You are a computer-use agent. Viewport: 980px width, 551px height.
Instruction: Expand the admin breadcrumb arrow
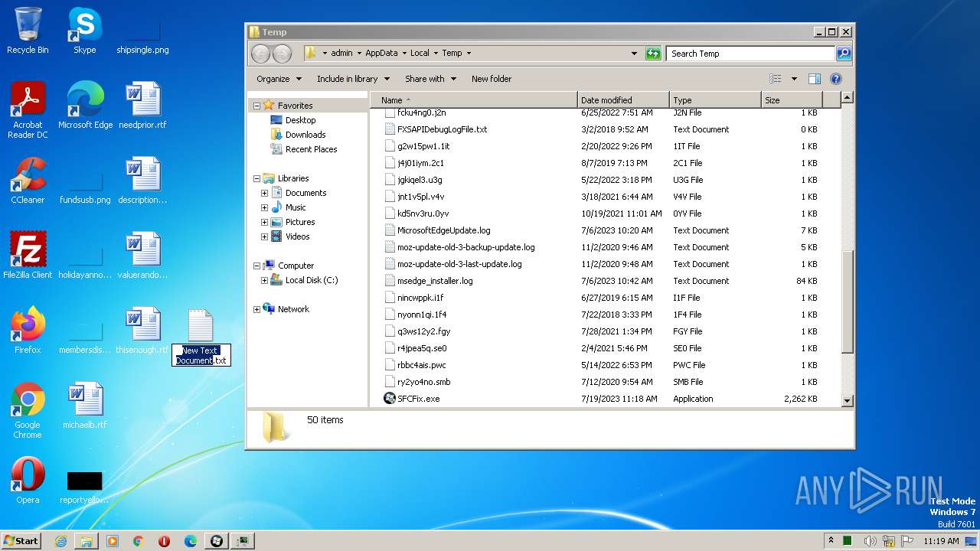click(359, 54)
